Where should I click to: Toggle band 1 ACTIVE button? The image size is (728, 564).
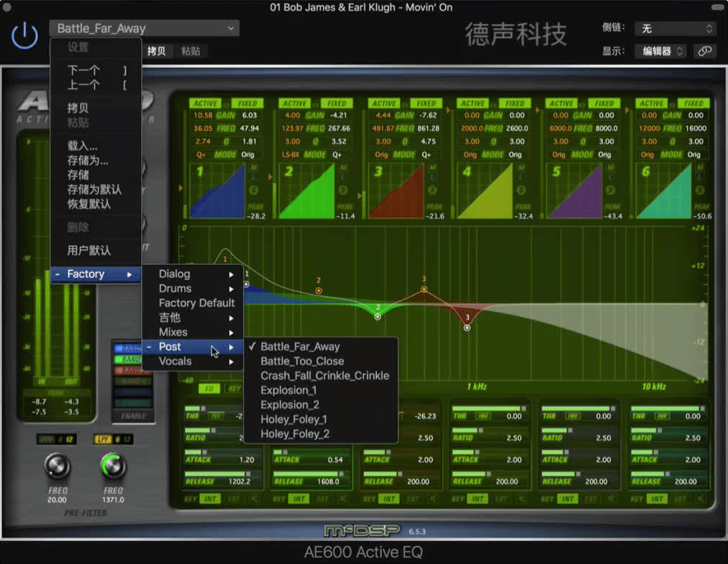pos(205,103)
